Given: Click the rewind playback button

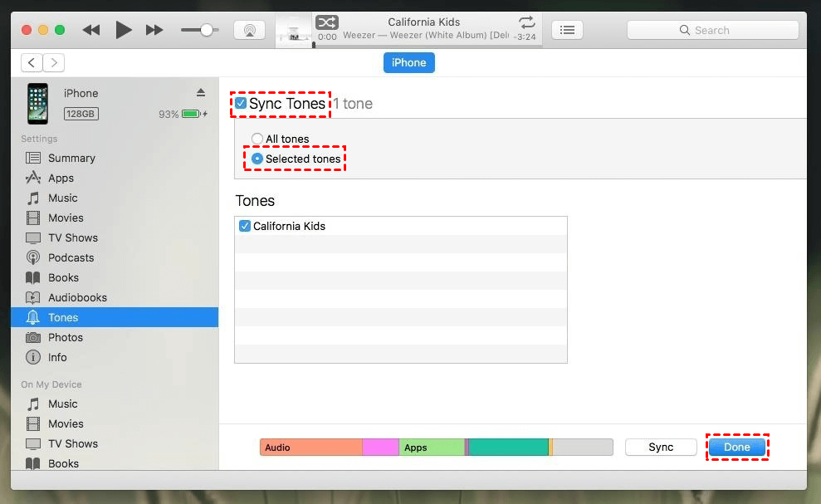Looking at the screenshot, I should [91, 30].
